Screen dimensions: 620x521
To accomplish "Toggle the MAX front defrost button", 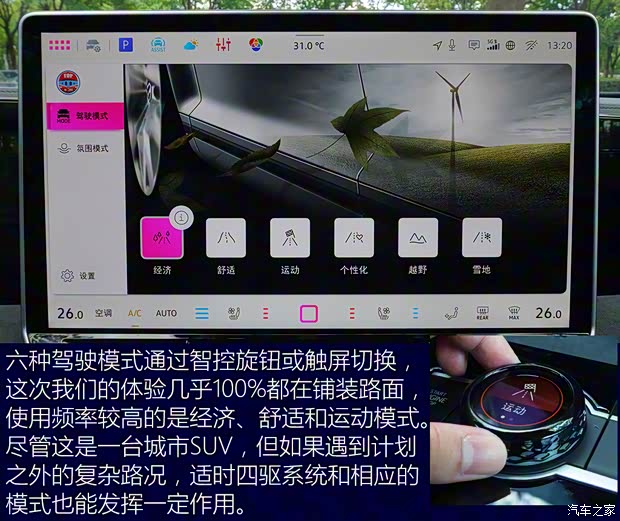I will tap(514, 313).
